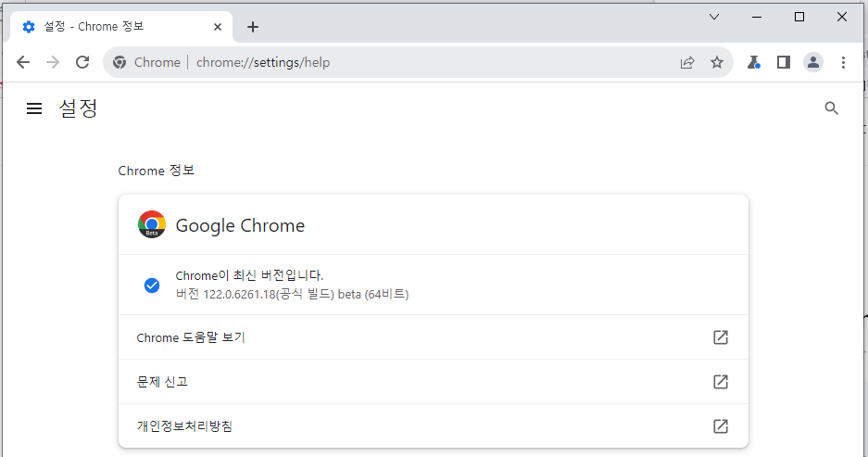Bookmark this page with the star icon

717,62
